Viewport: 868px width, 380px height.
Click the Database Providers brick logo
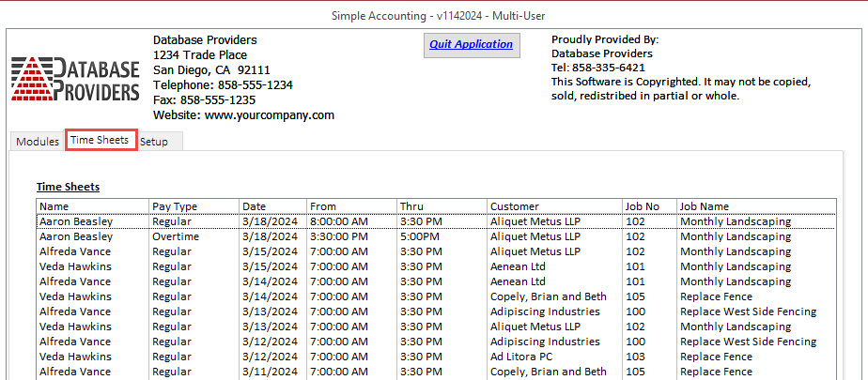tap(76, 79)
